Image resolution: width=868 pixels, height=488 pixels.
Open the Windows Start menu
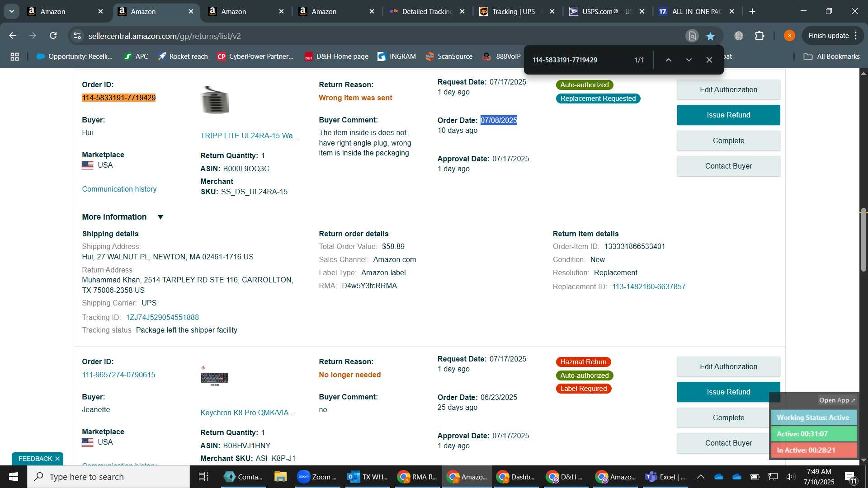tap(14, 477)
